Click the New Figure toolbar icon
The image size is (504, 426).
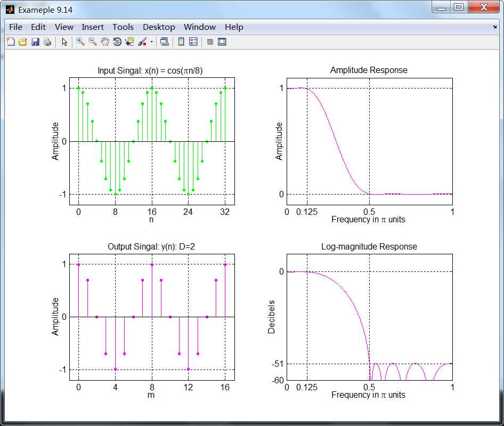(11, 42)
